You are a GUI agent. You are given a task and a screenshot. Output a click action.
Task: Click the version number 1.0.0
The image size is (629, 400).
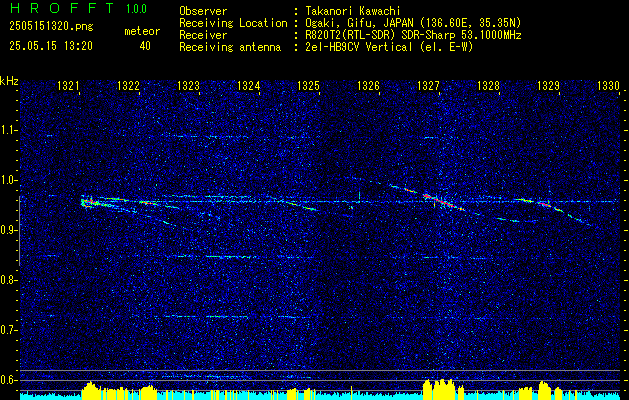coord(136,9)
